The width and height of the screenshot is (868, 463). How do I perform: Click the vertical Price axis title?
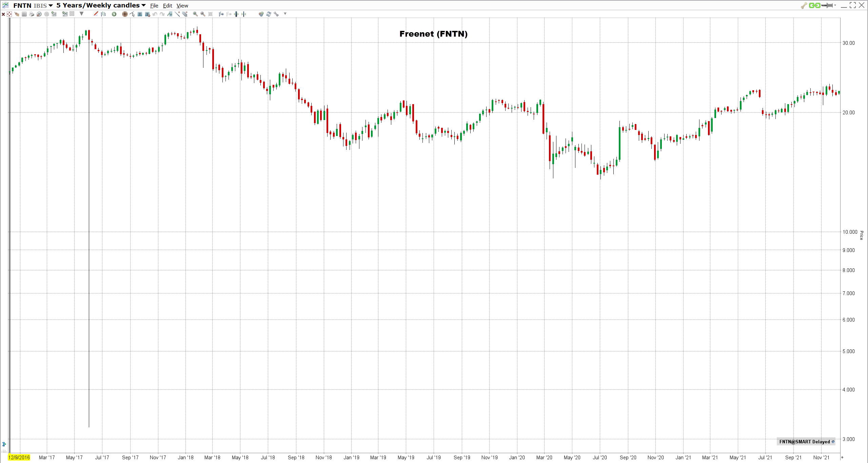(x=861, y=235)
